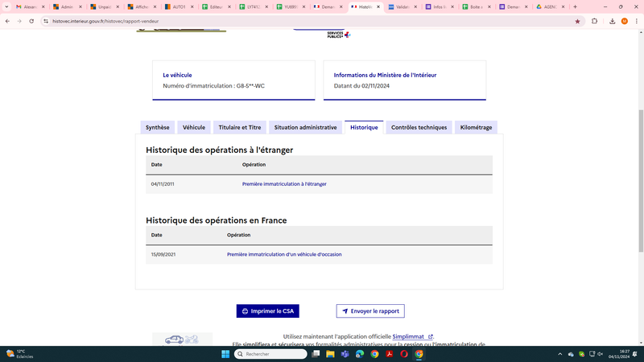Open the Kilométrage tab

pos(476,127)
